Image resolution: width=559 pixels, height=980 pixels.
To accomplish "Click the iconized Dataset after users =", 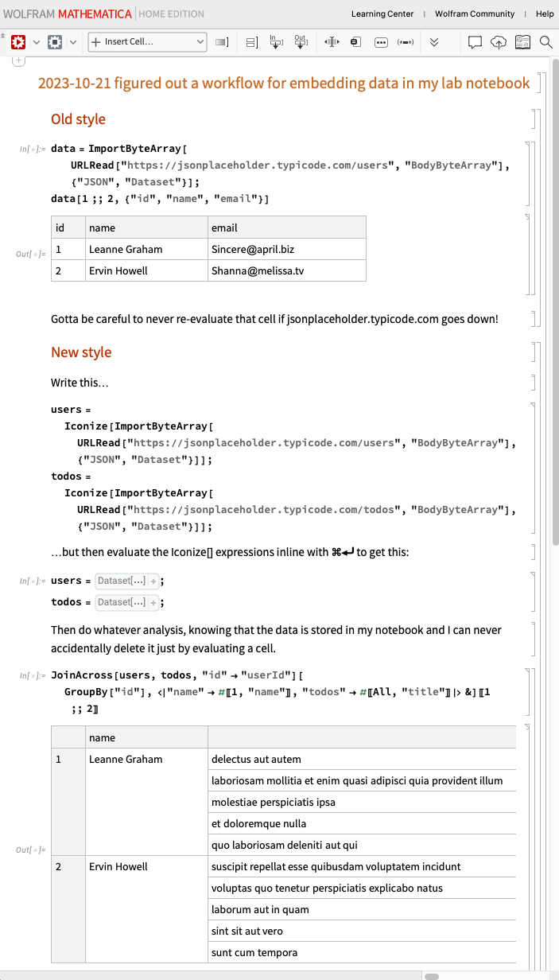I will [127, 581].
